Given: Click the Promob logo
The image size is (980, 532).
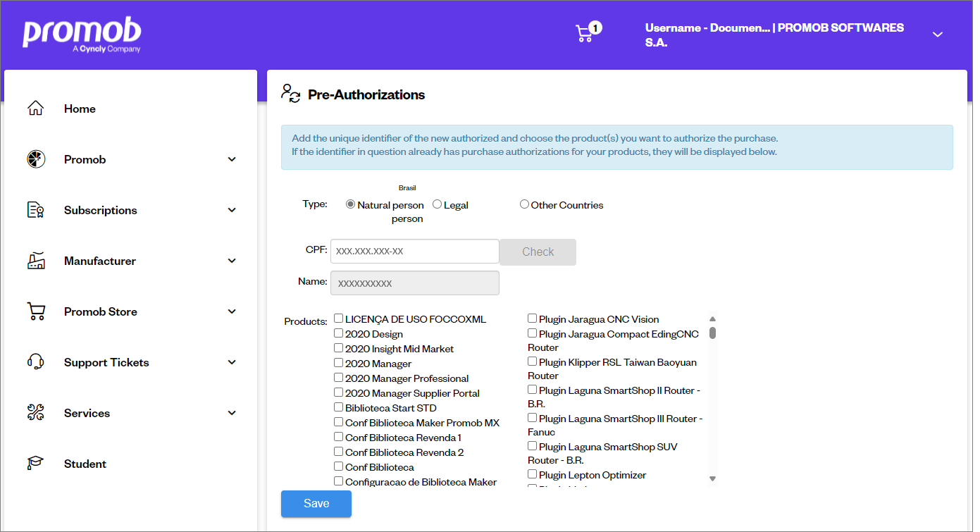Looking at the screenshot, I should (x=82, y=35).
